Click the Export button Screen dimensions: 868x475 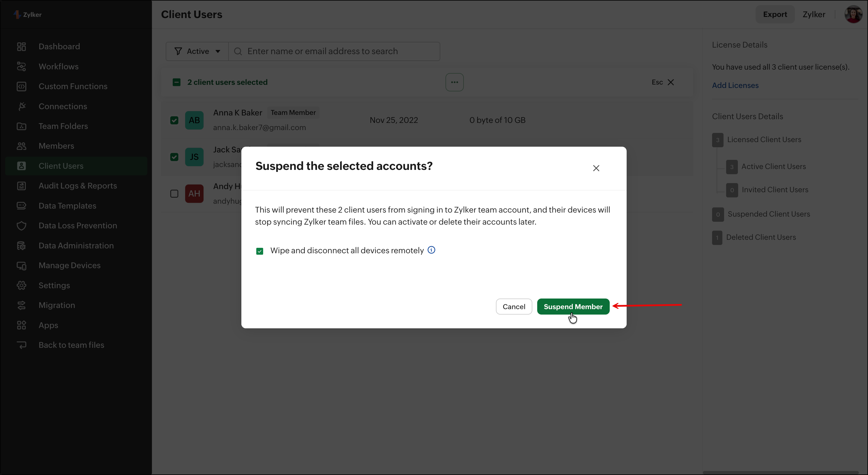(775, 14)
